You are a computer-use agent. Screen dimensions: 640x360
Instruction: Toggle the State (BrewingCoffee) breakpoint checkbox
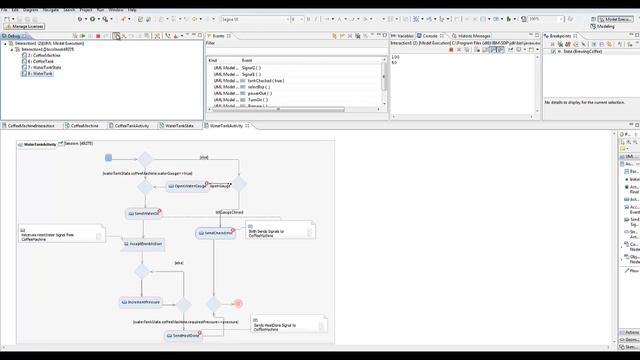pos(553,52)
